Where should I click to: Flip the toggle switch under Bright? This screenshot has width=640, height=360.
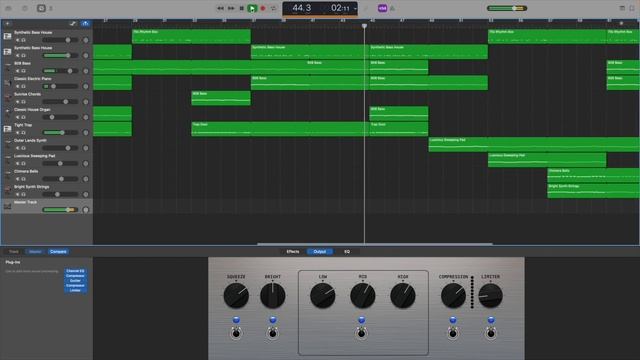[x=273, y=333]
